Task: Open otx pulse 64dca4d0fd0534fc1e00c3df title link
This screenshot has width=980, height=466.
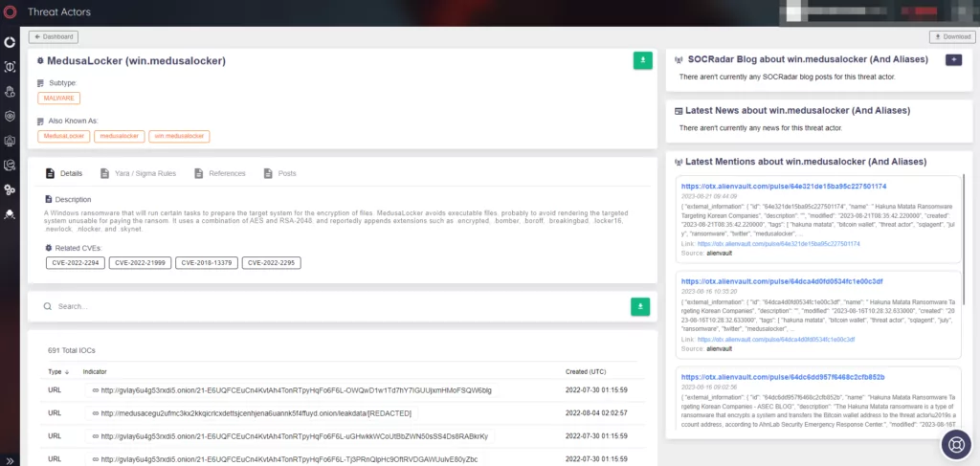Action: pyautogui.click(x=782, y=281)
